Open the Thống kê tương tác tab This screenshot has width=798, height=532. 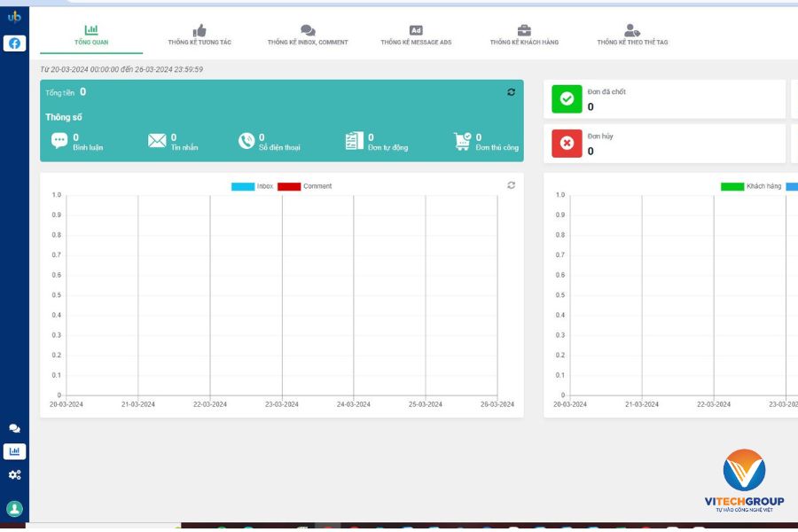(x=199, y=35)
